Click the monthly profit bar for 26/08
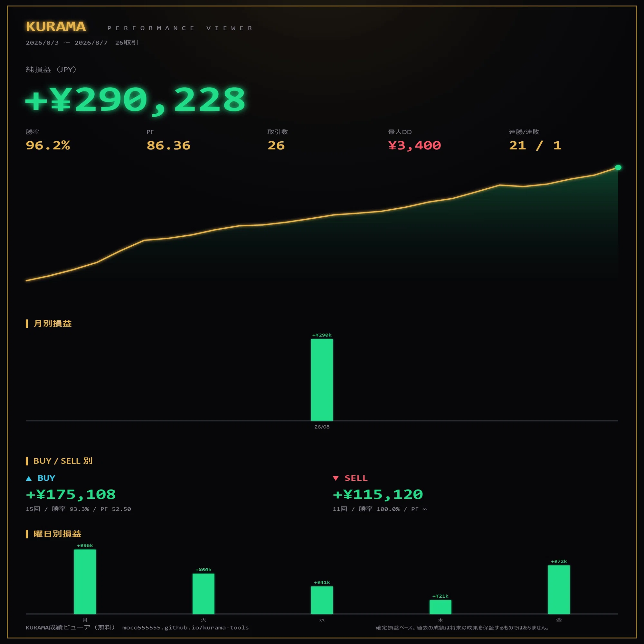Image resolution: width=644 pixels, height=644 pixels. click(322, 380)
